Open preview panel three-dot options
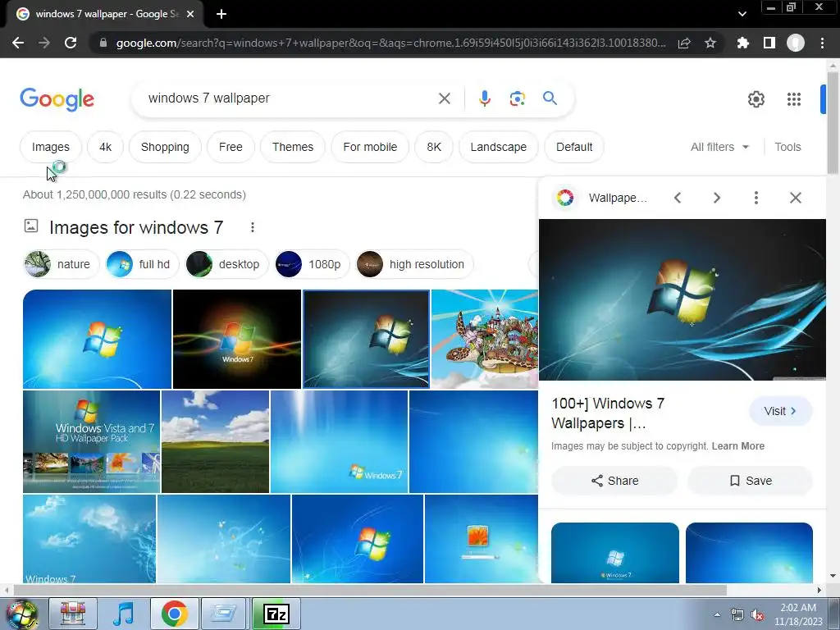Viewport: 840px width, 630px height. tap(756, 198)
